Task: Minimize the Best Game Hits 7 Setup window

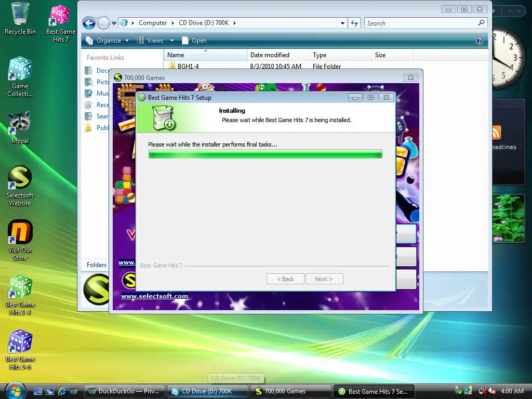Action: [355, 97]
